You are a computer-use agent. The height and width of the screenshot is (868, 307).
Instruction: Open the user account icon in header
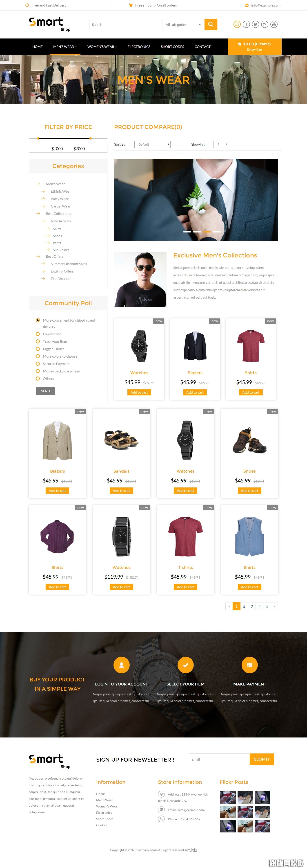point(237,24)
